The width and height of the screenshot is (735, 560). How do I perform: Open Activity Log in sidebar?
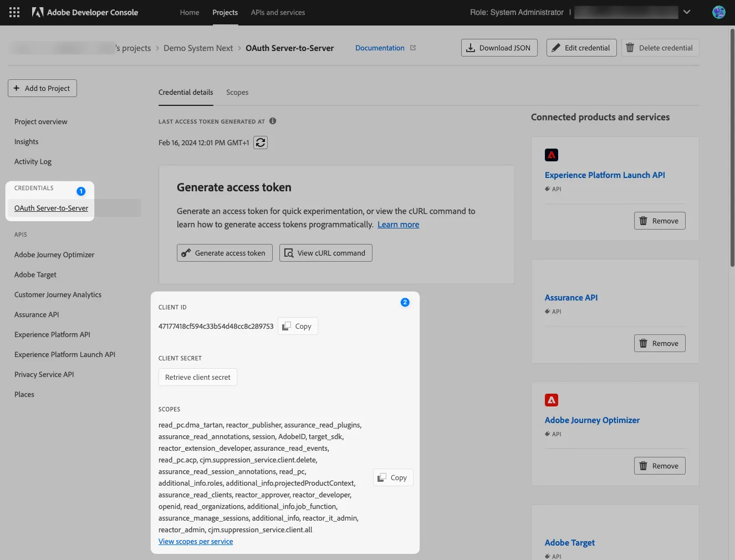tap(33, 162)
